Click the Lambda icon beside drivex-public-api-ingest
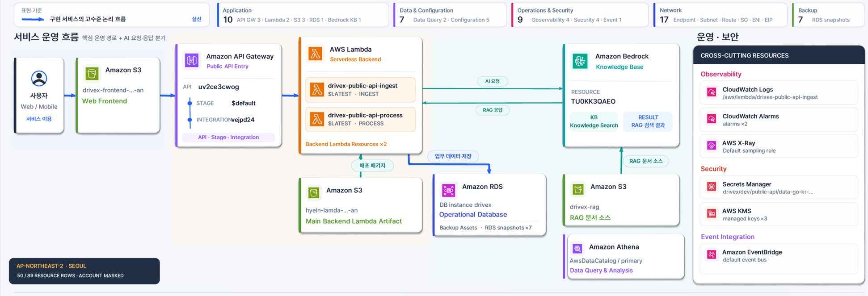Viewport: 868px width, 296px height. (317, 90)
